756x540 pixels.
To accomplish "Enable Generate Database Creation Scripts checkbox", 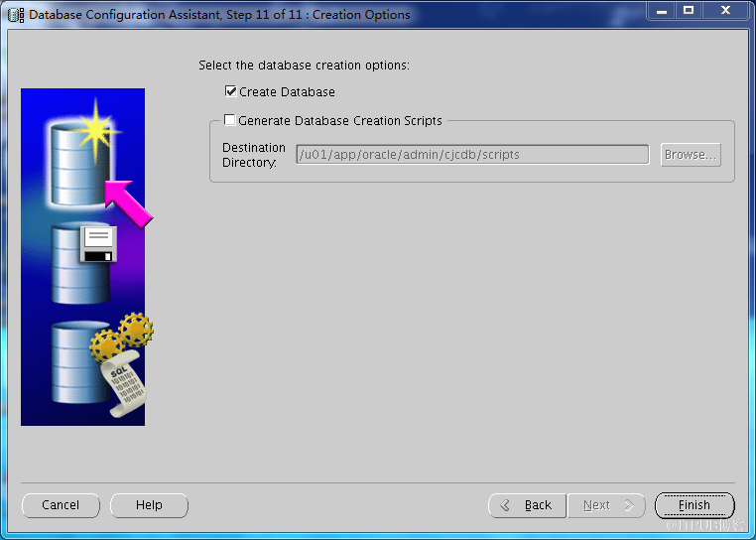I will pyautogui.click(x=230, y=120).
